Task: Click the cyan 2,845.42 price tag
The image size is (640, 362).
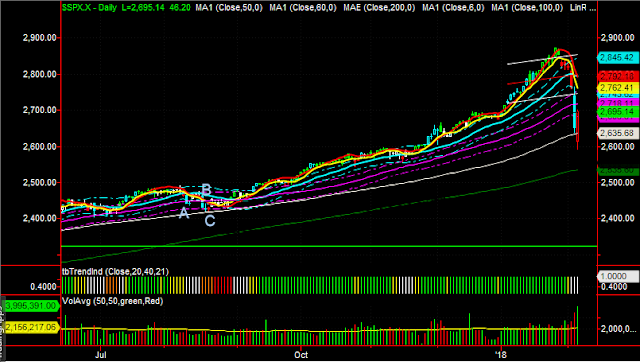Action: coord(618,58)
